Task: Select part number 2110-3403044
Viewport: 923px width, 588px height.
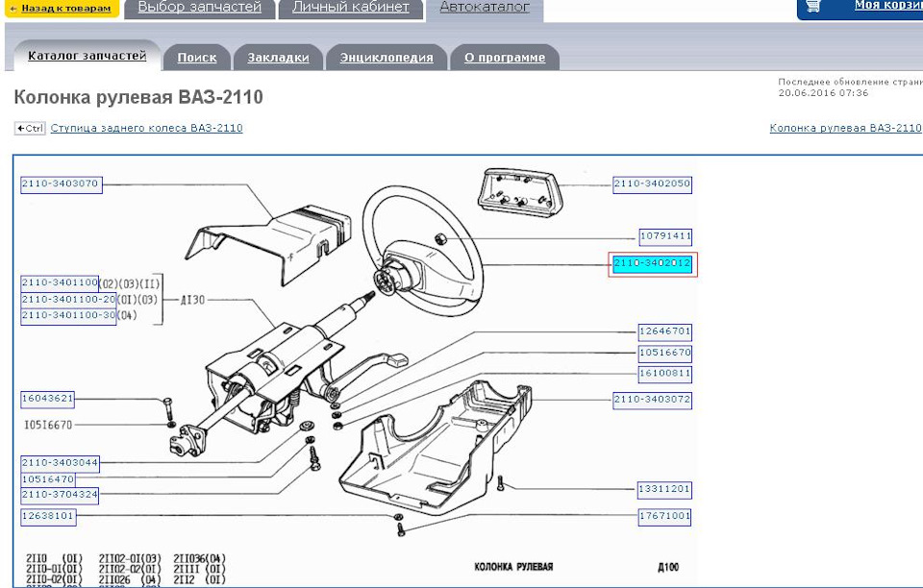Action: 60,463
